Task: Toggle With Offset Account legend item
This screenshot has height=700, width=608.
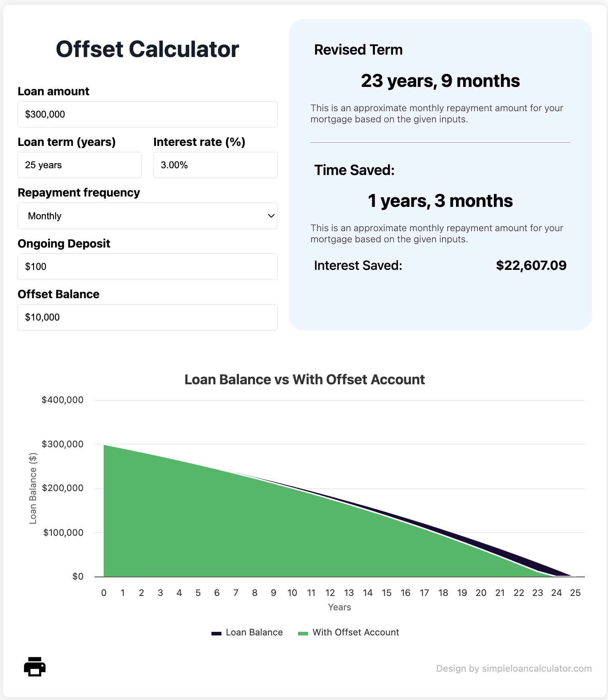Action: (x=355, y=632)
